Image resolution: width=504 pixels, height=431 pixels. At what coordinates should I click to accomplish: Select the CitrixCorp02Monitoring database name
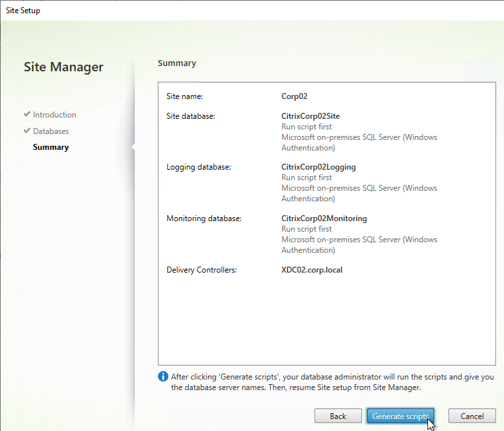tap(324, 218)
